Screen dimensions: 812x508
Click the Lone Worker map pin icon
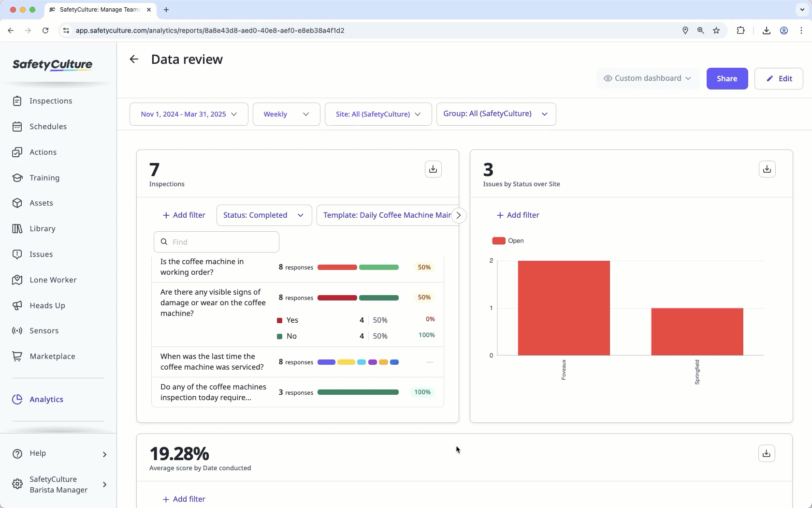coord(17,280)
